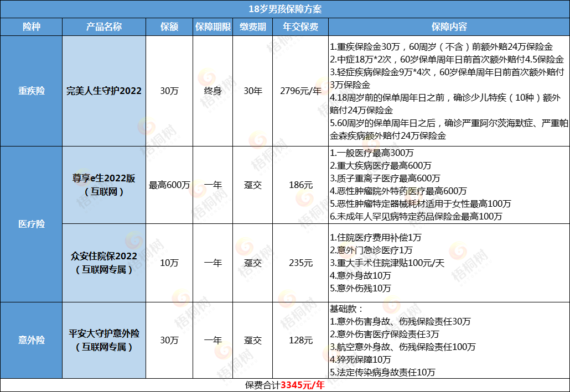Click line '4.意外身故10万'
570x392 pixels.
[360, 275]
